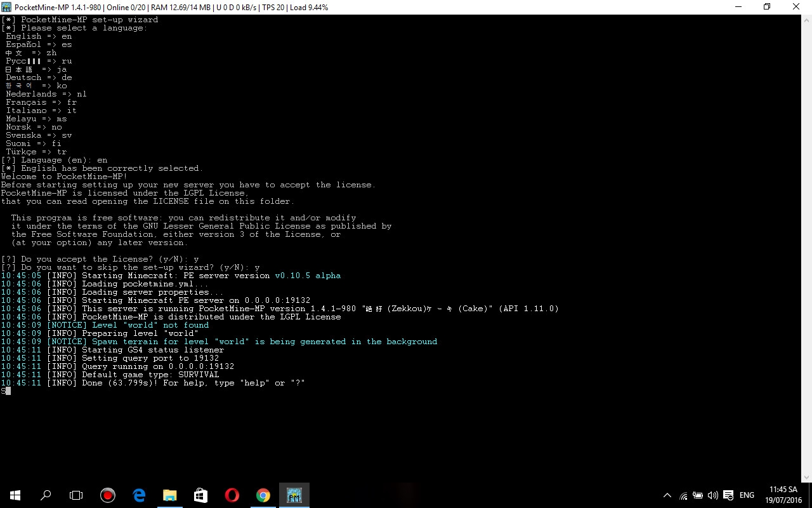Viewport: 812px width, 508px height.
Task: Switch input language via ENG indicator
Action: [747, 495]
